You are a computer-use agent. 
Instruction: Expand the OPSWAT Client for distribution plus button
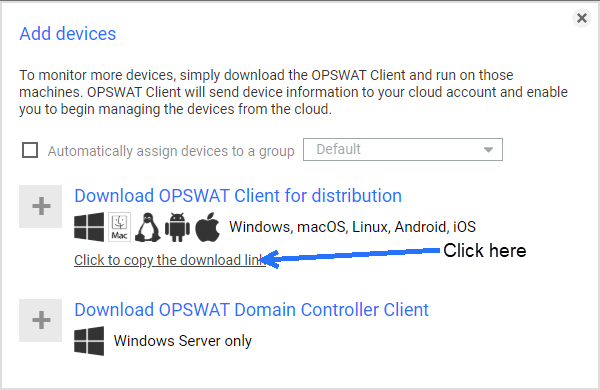tap(41, 207)
